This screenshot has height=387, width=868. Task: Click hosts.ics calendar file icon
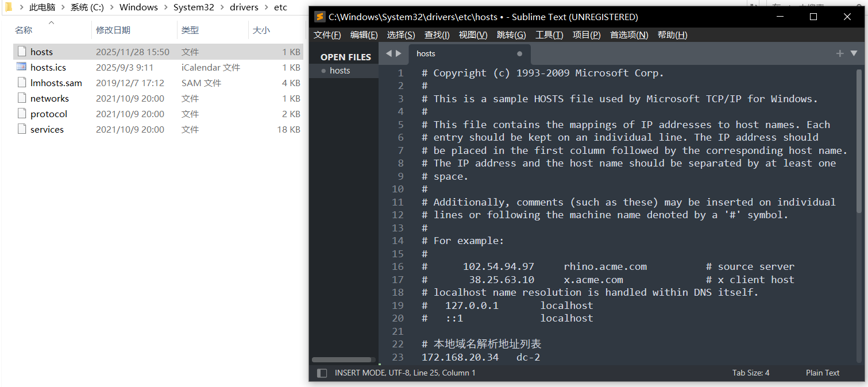coord(22,67)
